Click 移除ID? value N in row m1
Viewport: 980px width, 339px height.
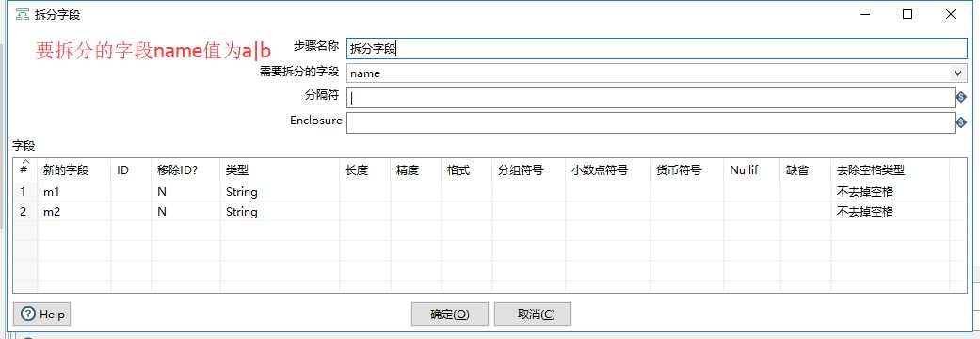(x=185, y=192)
